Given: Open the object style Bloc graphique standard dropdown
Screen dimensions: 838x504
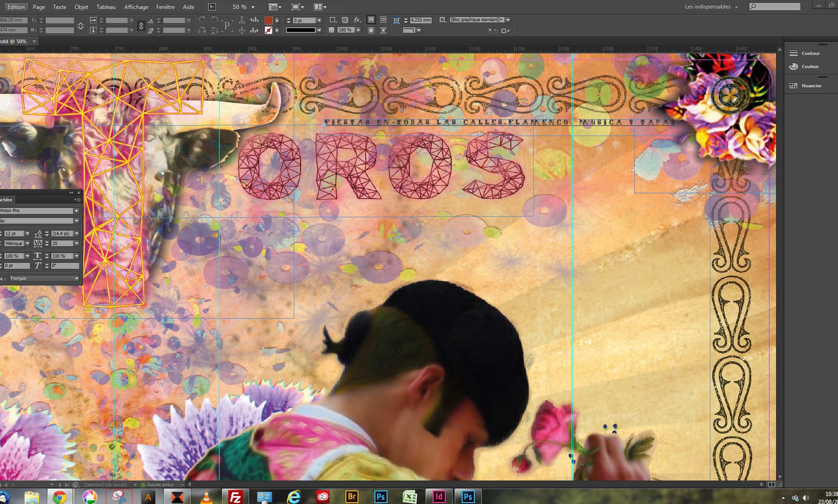Looking at the screenshot, I should [x=508, y=20].
